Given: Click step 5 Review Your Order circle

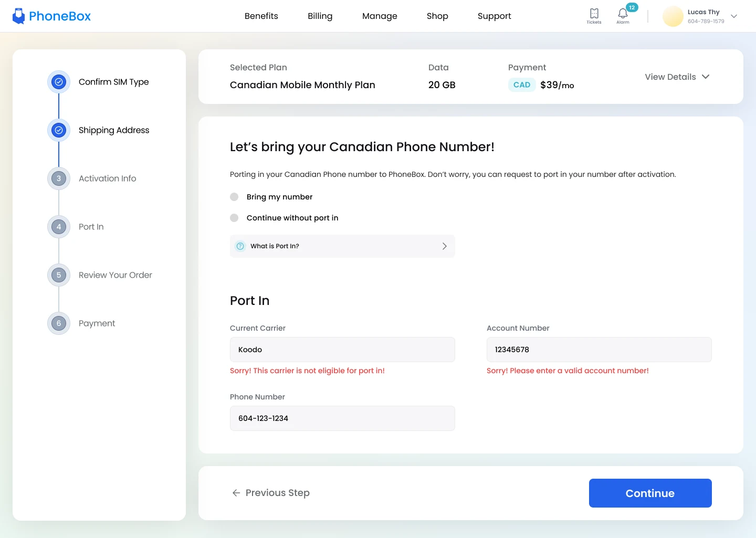Looking at the screenshot, I should point(59,275).
